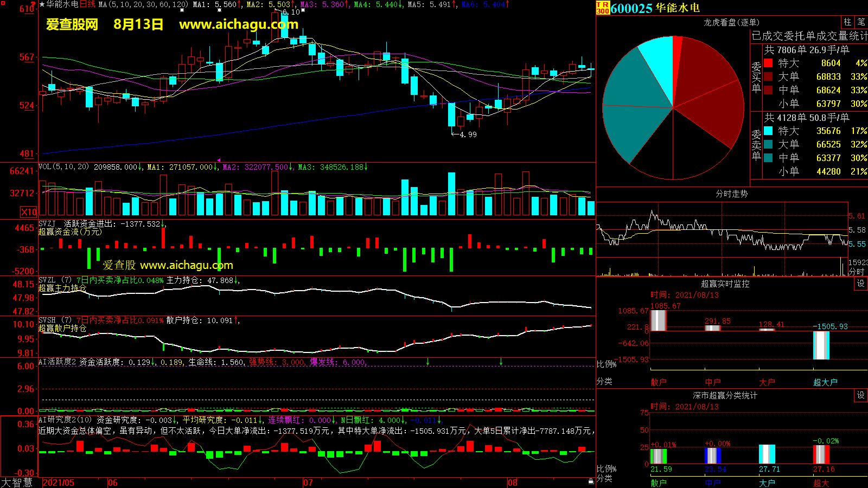
Task: Click the 大智慧 label at bottom left
Action: [17, 482]
